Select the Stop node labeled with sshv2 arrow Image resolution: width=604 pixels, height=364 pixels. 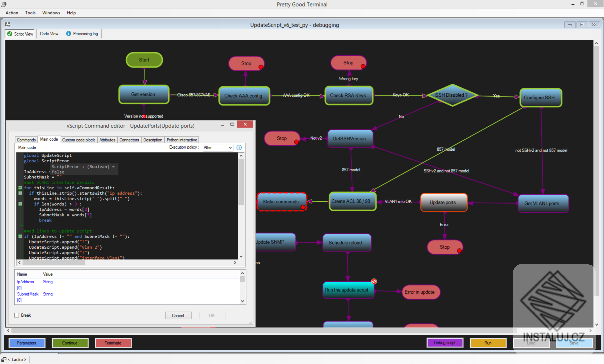click(282, 138)
